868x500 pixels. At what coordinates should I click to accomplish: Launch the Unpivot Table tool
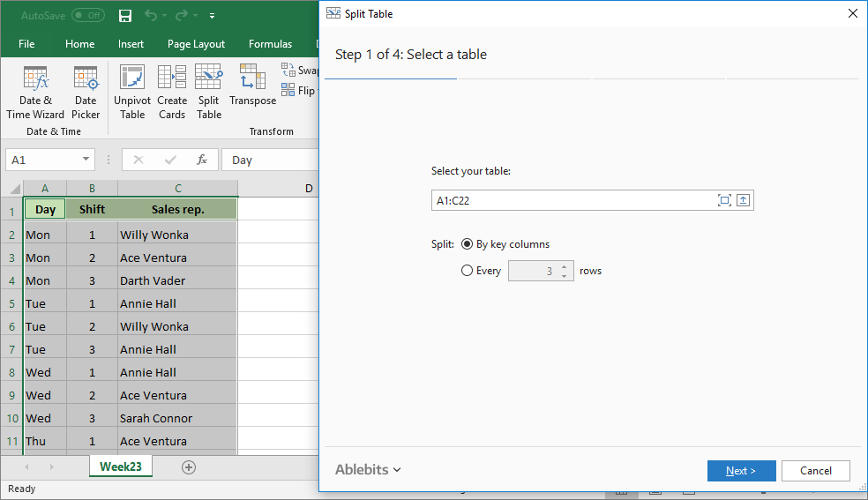pyautogui.click(x=132, y=92)
